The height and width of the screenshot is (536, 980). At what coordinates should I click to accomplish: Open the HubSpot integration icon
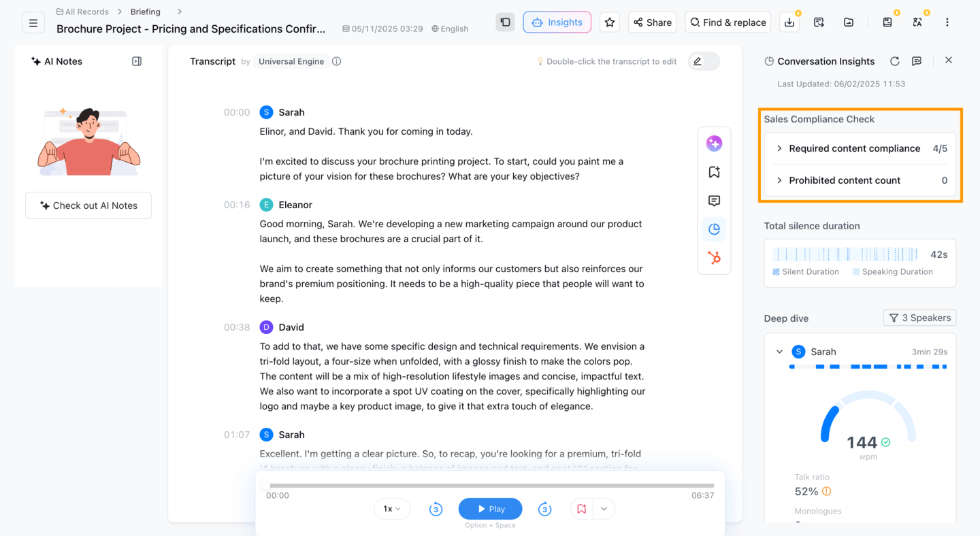point(714,258)
